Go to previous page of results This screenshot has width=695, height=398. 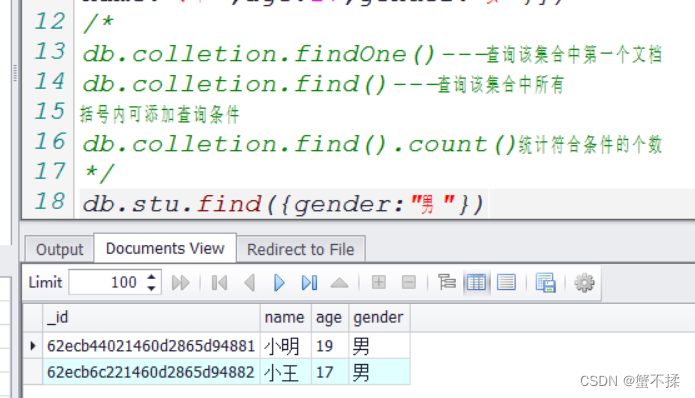(250, 282)
